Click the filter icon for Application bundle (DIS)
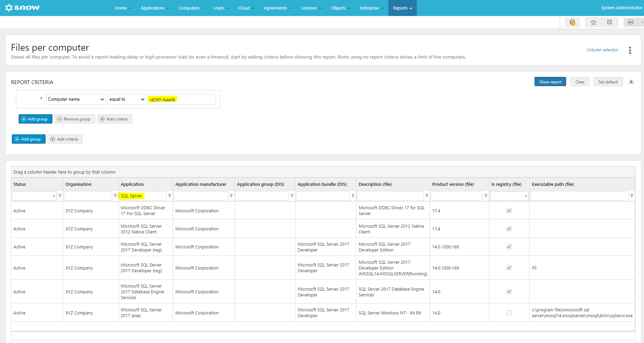Screen dimensions: 644x343 353,196
